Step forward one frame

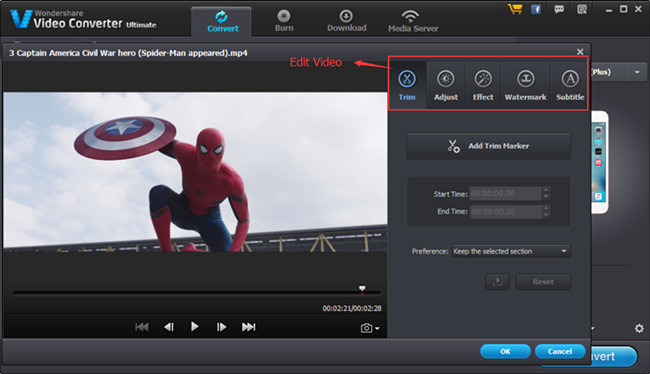(221, 327)
